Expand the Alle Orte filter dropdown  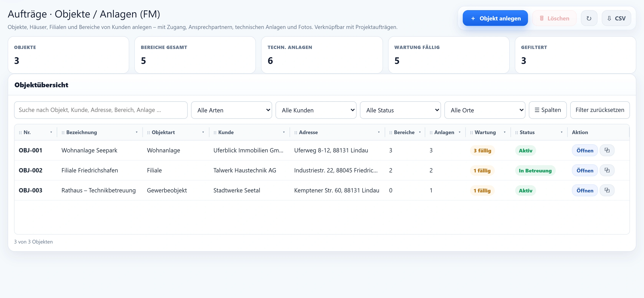tap(485, 110)
